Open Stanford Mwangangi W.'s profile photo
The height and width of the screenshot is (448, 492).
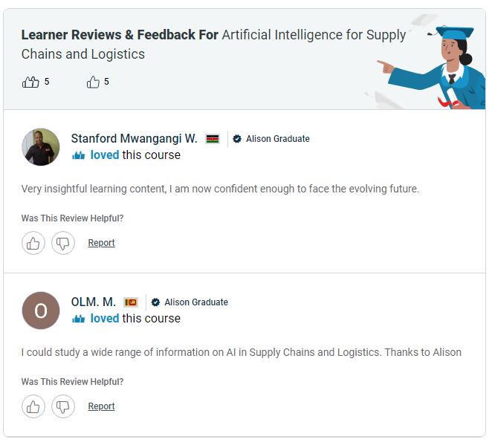point(41,147)
